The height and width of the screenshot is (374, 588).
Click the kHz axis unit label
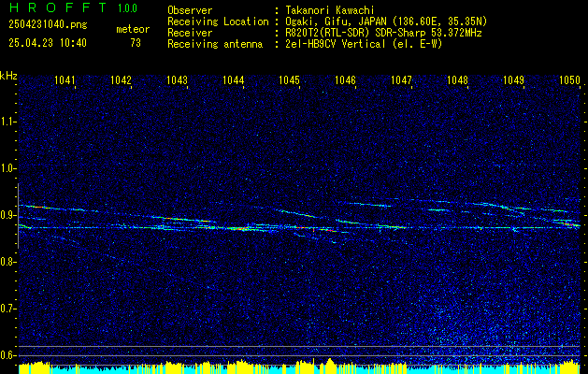pos(8,76)
